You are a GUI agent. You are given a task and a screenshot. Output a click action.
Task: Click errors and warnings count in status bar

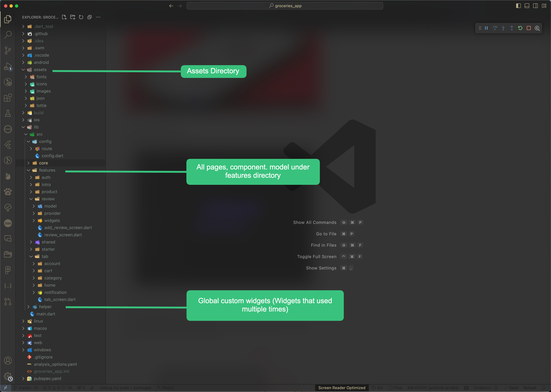(57, 388)
